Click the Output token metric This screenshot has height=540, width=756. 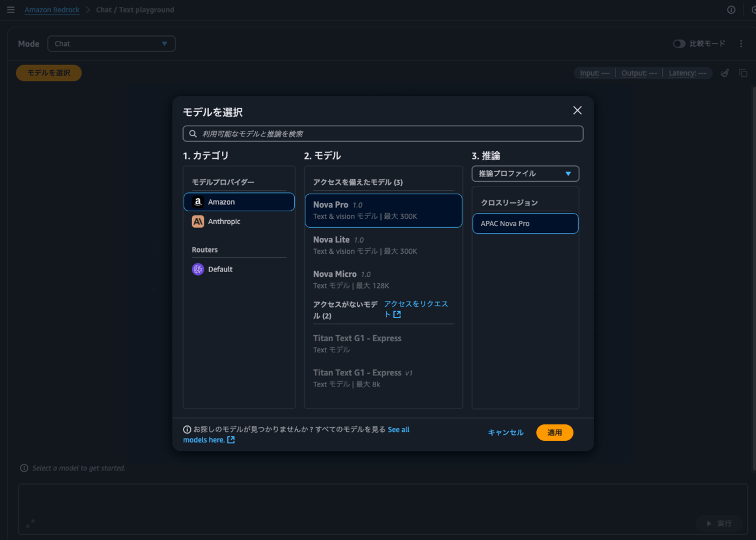(x=639, y=73)
